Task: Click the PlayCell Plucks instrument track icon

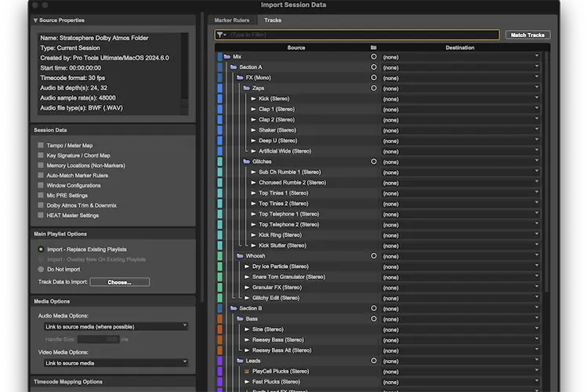Action: (x=247, y=372)
